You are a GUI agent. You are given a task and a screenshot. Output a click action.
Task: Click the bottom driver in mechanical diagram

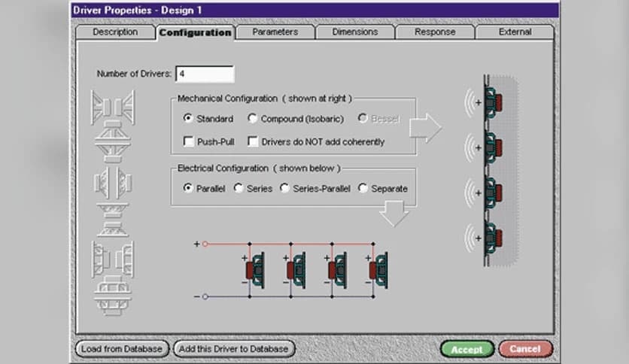click(x=493, y=238)
